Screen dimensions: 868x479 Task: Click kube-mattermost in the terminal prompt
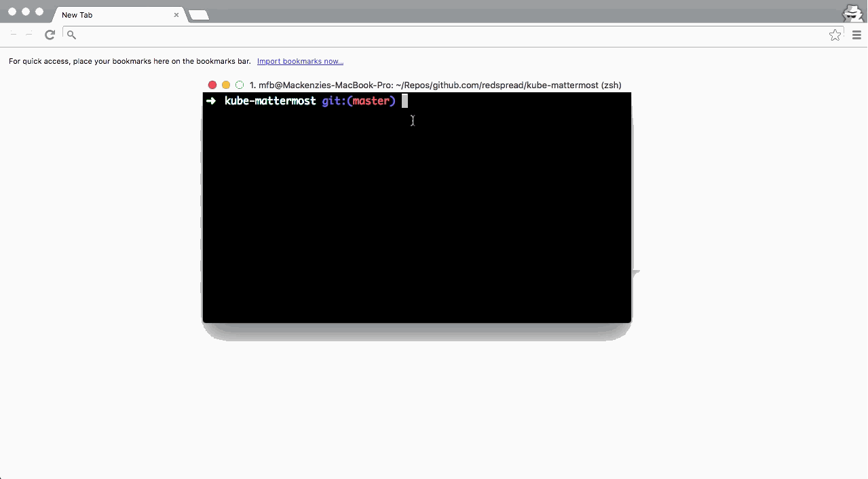(x=270, y=101)
